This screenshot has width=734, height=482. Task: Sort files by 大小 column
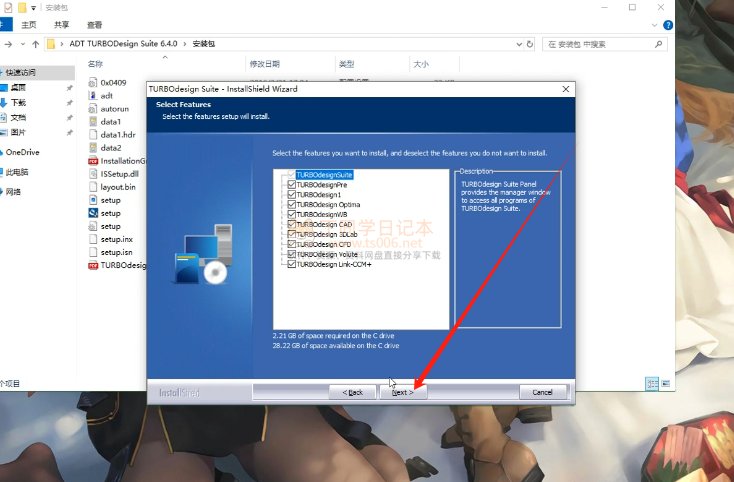pos(421,64)
